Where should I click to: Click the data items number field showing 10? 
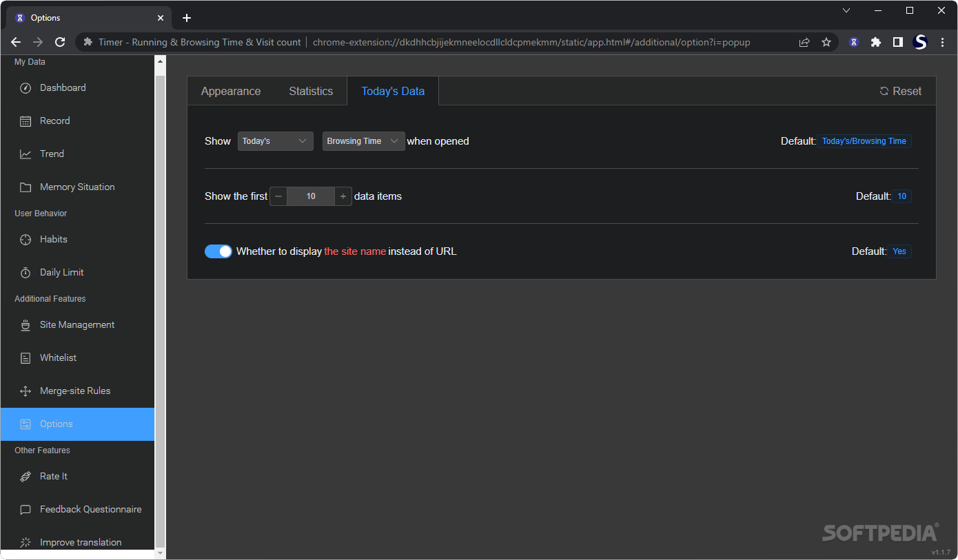311,196
